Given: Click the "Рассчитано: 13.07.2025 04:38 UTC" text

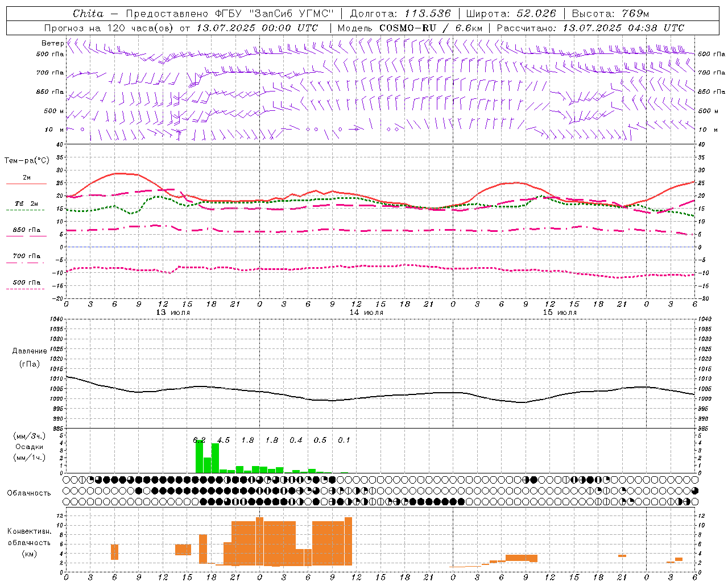Looking at the screenshot, I should (590, 28).
